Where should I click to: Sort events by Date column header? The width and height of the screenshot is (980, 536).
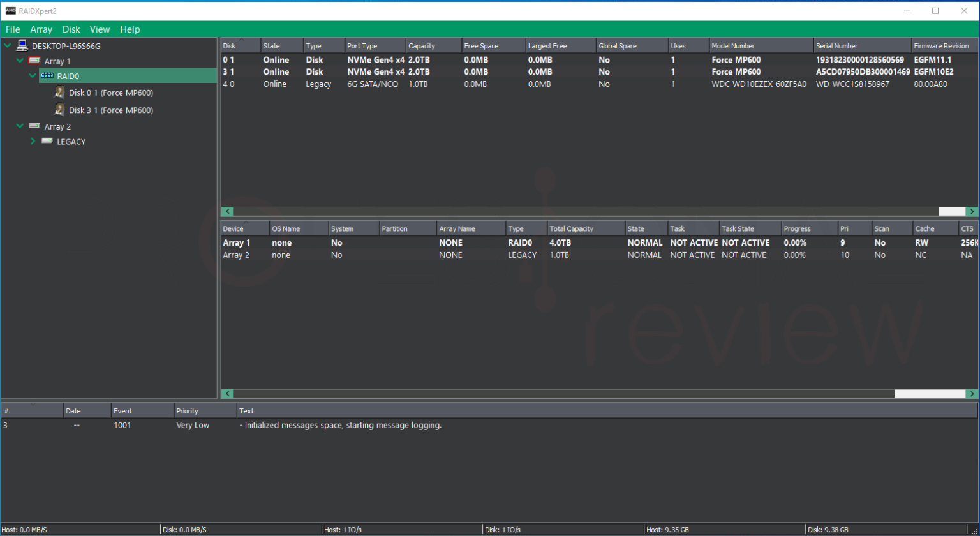coord(87,411)
